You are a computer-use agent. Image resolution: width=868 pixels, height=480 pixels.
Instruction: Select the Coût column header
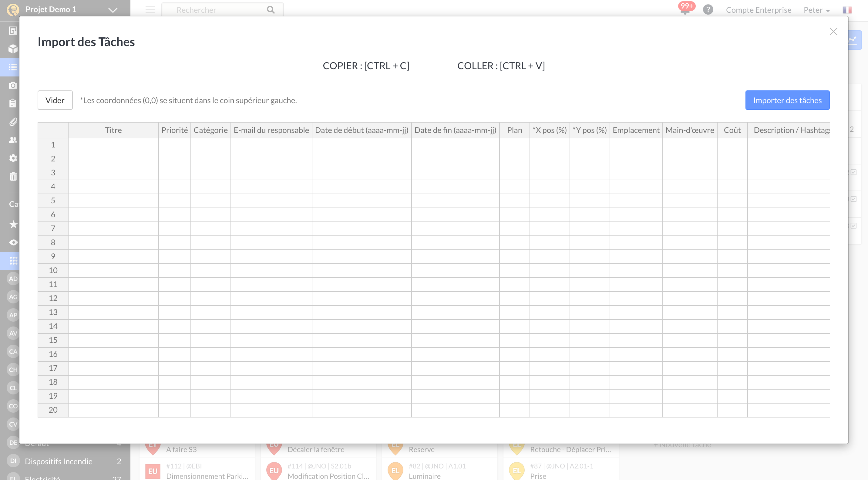point(732,130)
